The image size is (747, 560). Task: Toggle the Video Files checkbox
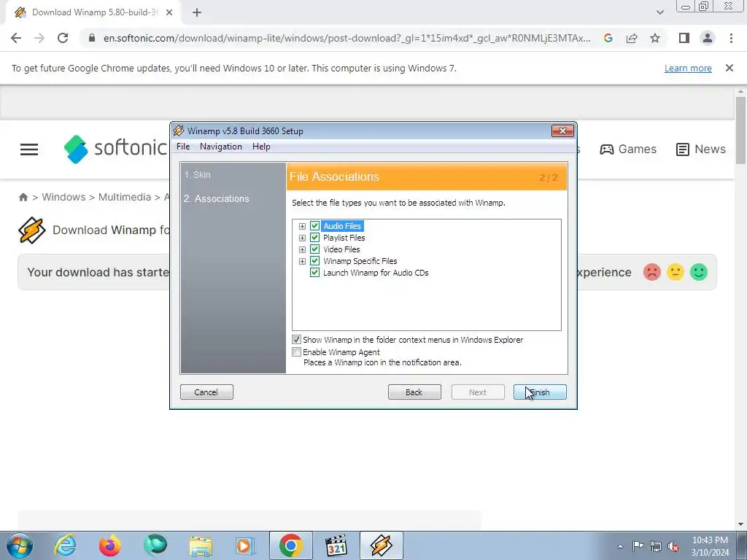pos(314,249)
